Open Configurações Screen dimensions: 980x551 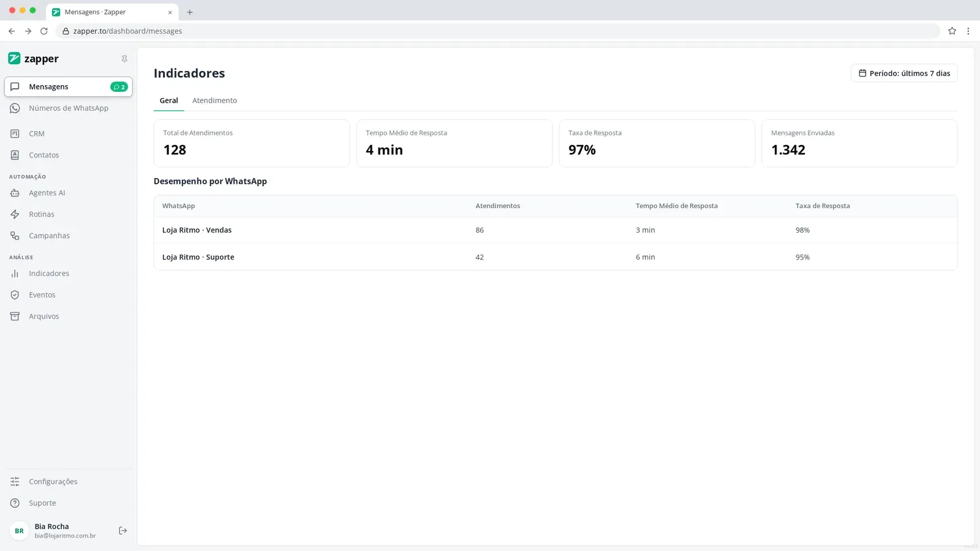point(69,482)
